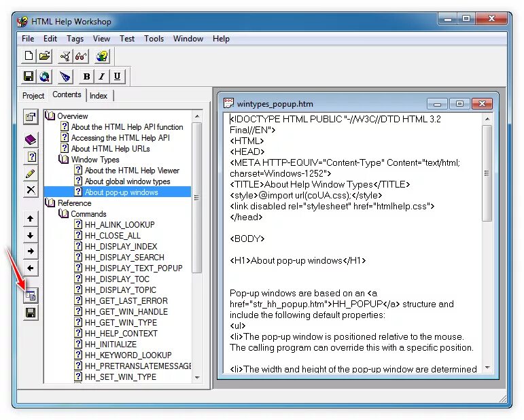Switch to the Index tab
The image size is (524, 420).
pyautogui.click(x=99, y=96)
